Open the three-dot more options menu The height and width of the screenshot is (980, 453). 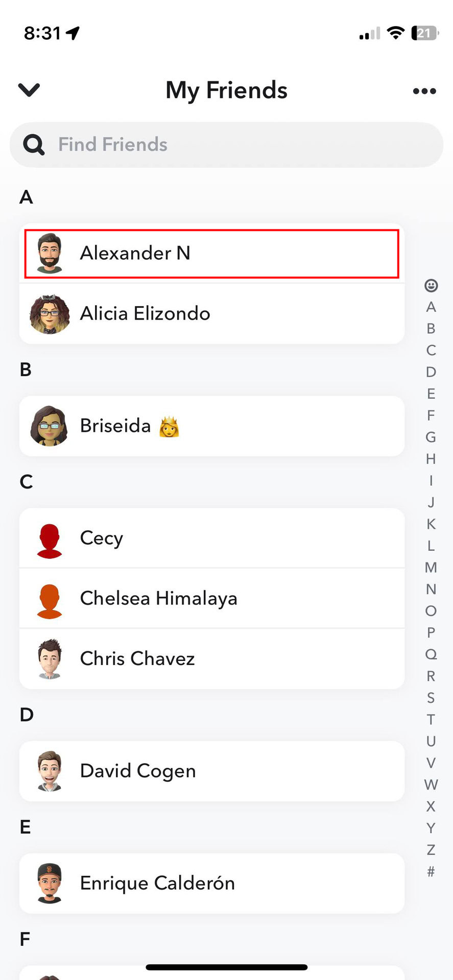pos(424,91)
